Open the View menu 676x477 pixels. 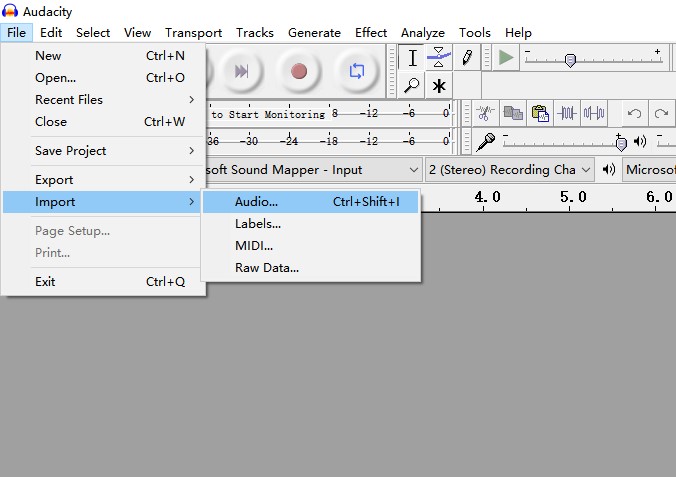[x=138, y=33]
